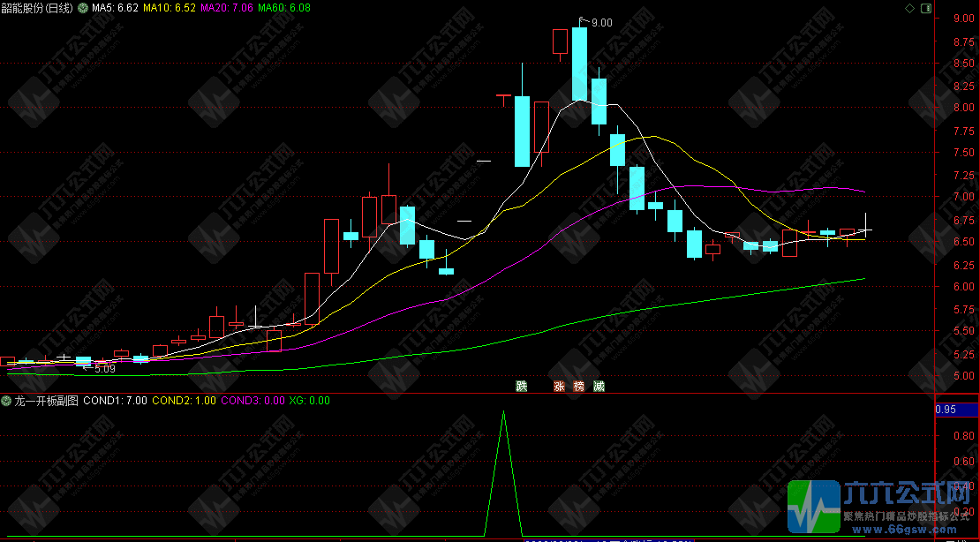Click the 榜 event marker icon
This screenshot has width=980, height=542.
pos(579,386)
